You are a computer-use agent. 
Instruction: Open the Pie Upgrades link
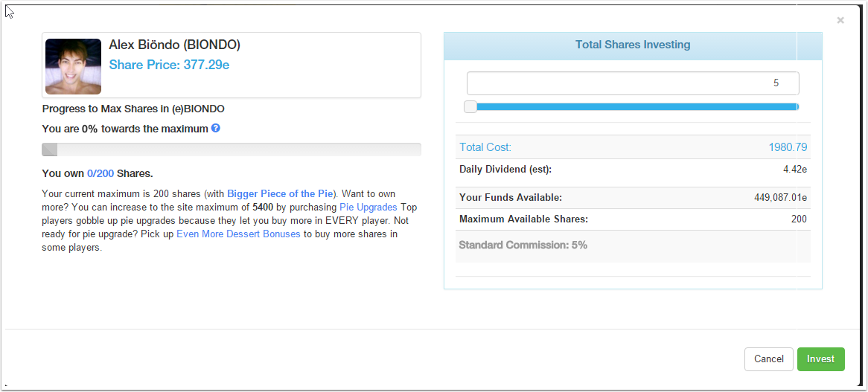(x=368, y=207)
